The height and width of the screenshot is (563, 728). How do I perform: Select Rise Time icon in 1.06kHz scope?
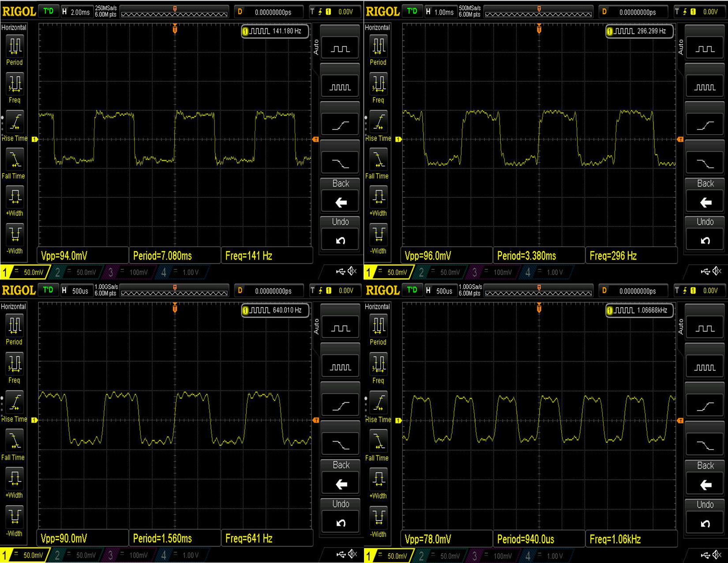coord(379,402)
